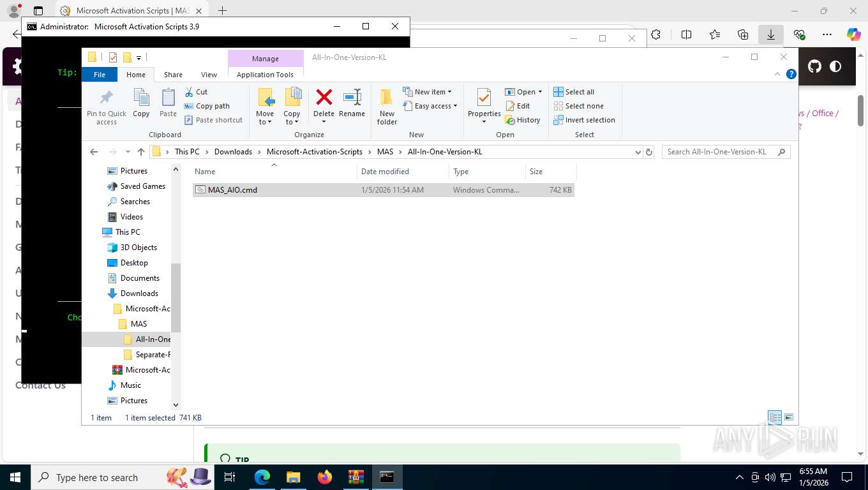Click the Manage contextual tab
This screenshot has width=868, height=490.
coord(266,59)
